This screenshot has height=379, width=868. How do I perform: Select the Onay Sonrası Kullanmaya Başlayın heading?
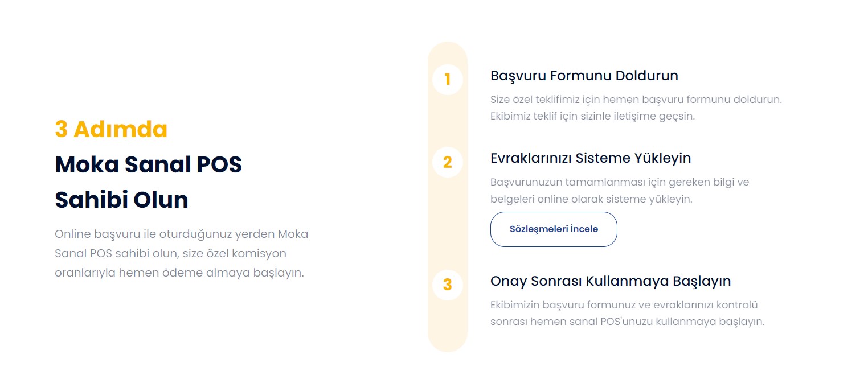coord(611,281)
